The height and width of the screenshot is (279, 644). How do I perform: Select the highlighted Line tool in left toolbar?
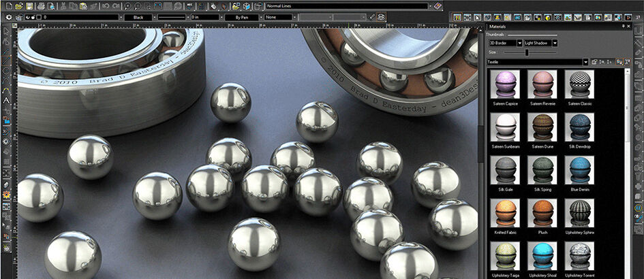pos(6,61)
